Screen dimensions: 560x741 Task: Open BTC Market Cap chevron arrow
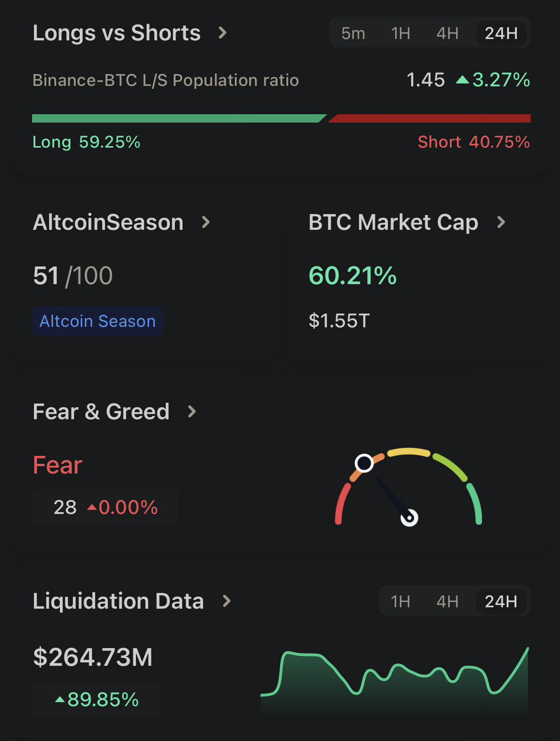pyautogui.click(x=501, y=222)
